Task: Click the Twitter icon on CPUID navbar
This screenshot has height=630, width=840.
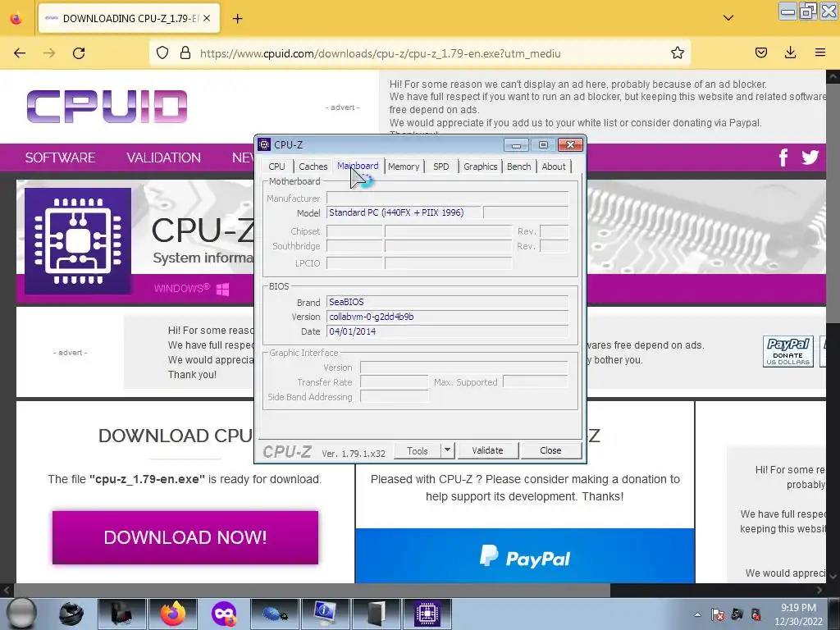Action: 810,157
